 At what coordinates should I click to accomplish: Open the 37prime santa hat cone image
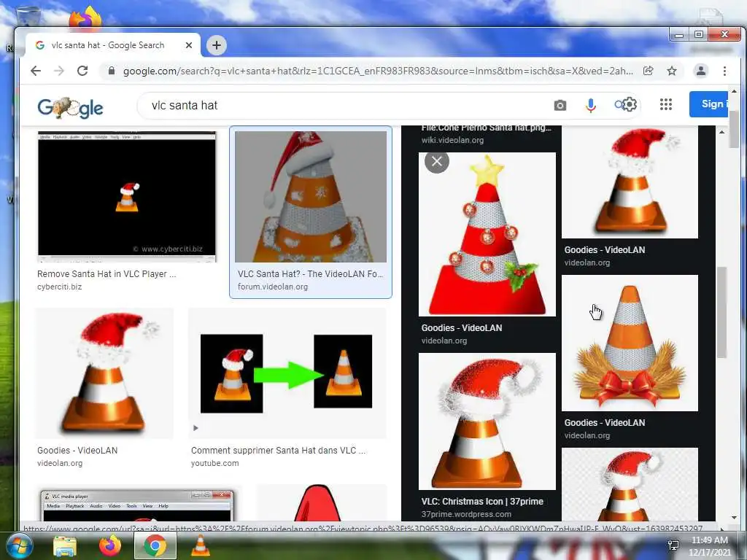click(x=487, y=421)
